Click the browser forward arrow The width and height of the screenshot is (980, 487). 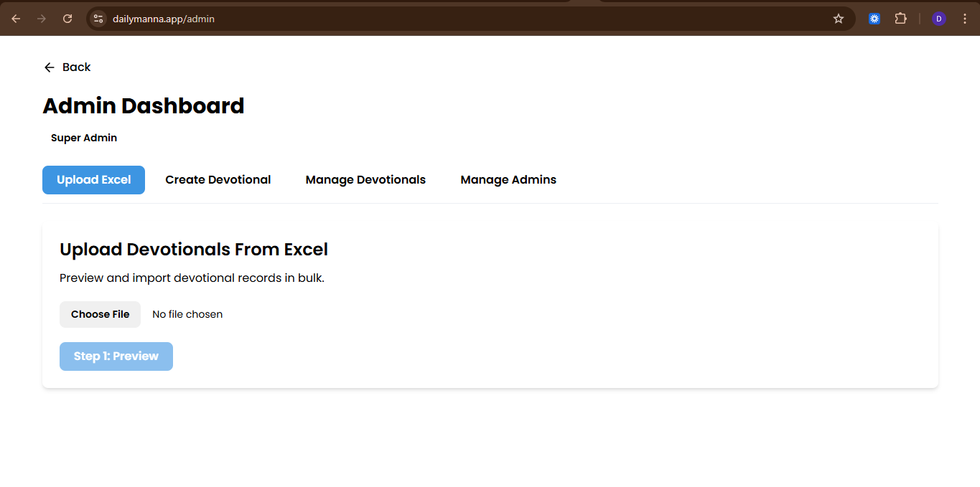tap(42, 19)
